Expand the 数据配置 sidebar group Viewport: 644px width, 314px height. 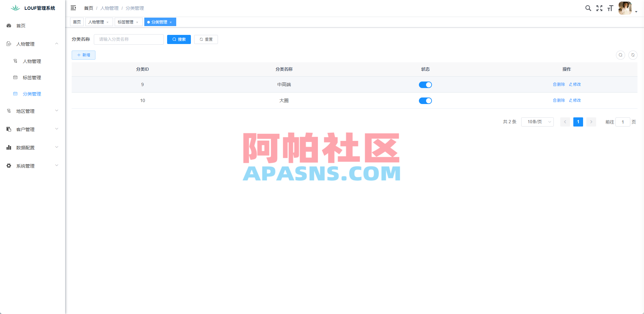33,148
